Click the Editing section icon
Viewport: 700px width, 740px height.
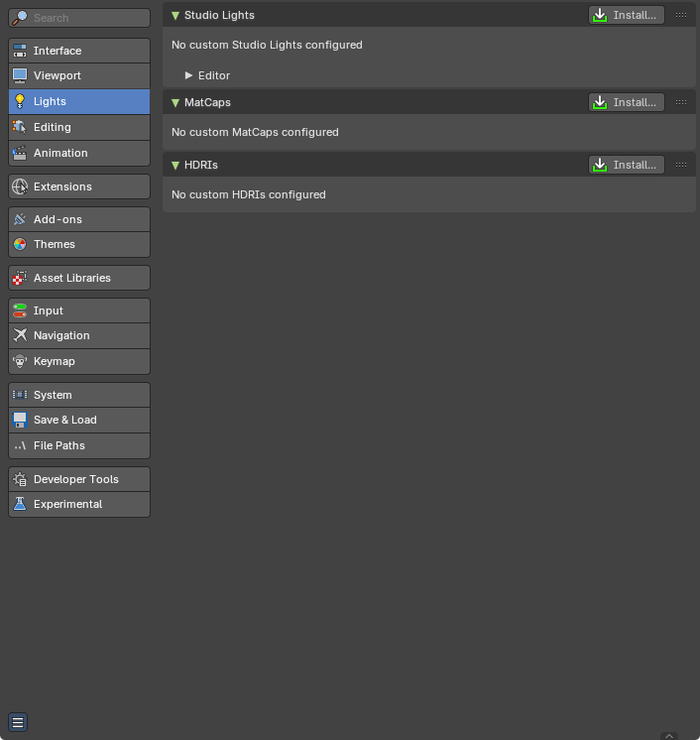tap(20, 127)
